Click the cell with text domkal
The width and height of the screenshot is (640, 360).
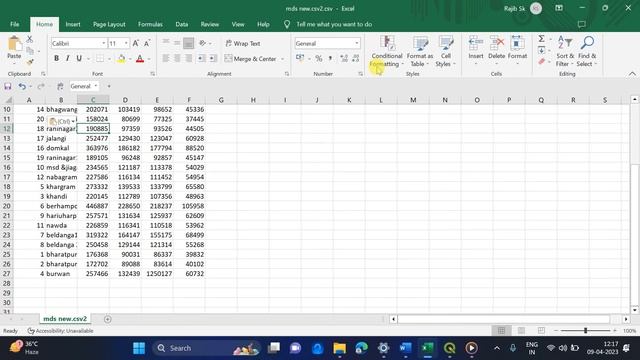pos(61,148)
